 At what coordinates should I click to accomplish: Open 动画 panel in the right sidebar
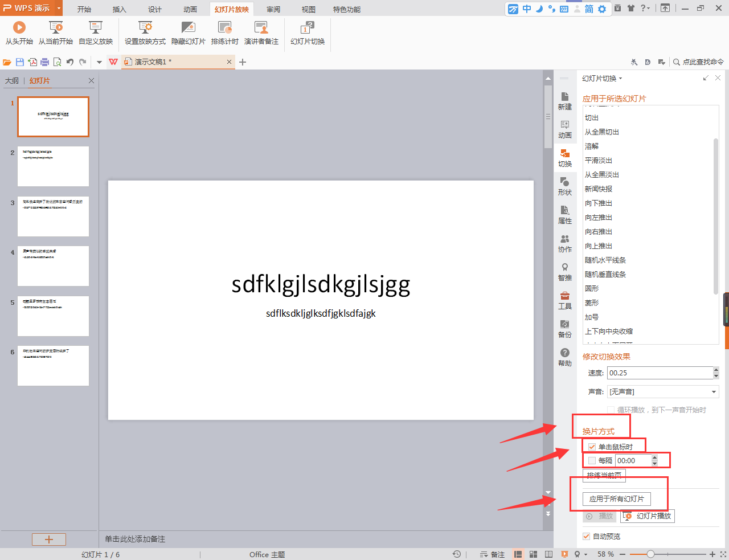coord(565,129)
